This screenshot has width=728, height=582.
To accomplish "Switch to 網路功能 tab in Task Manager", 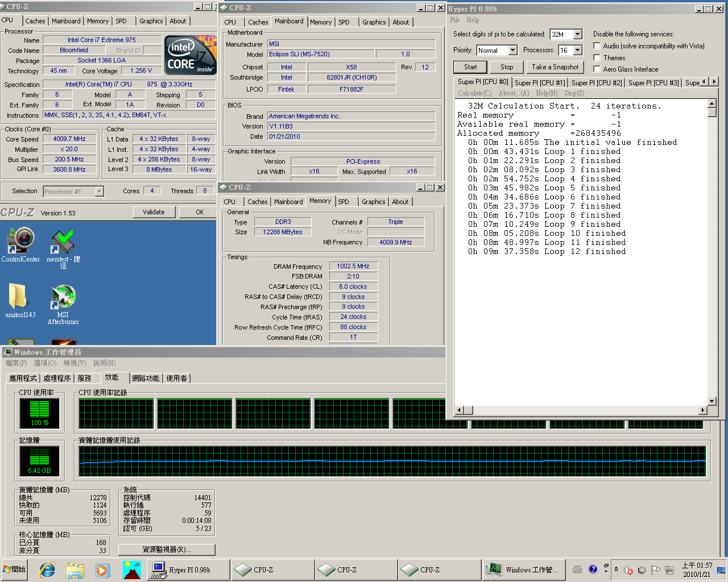I will (146, 378).
